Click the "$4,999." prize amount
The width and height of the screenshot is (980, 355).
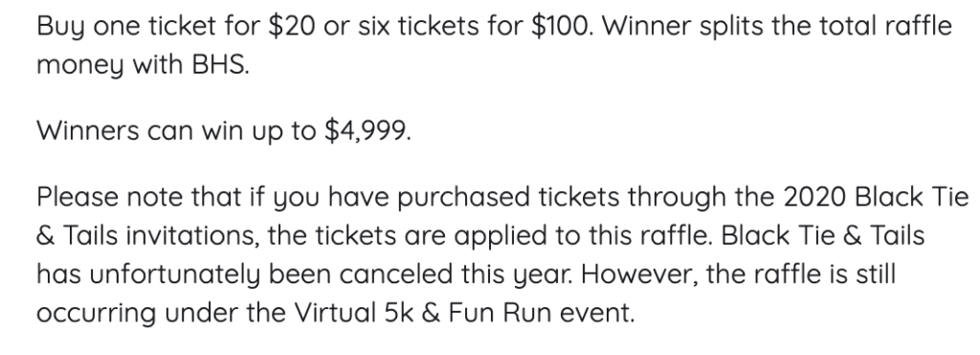coord(367,131)
